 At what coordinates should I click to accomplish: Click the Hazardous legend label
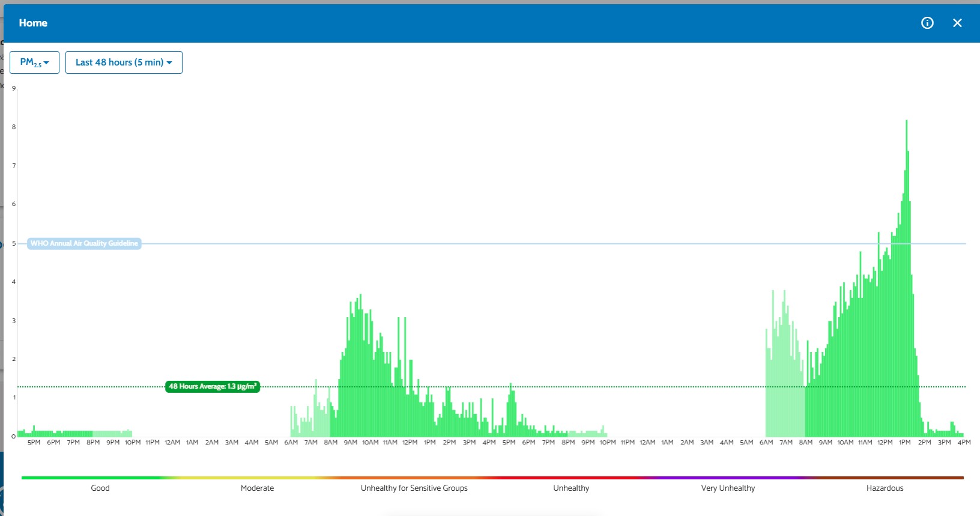point(885,488)
